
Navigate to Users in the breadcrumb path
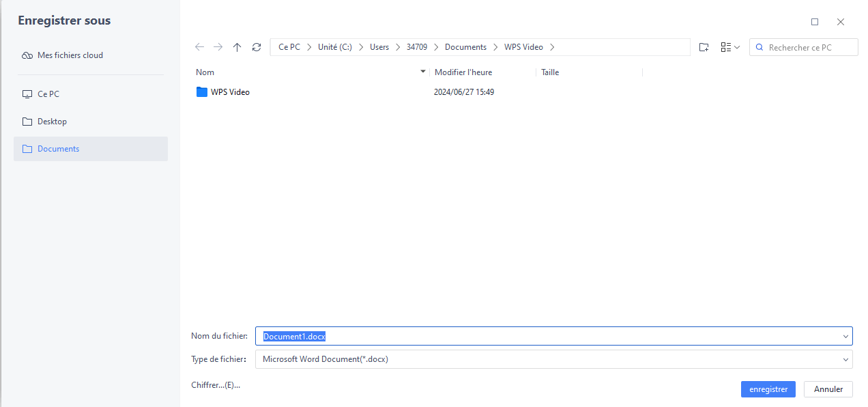click(x=379, y=46)
